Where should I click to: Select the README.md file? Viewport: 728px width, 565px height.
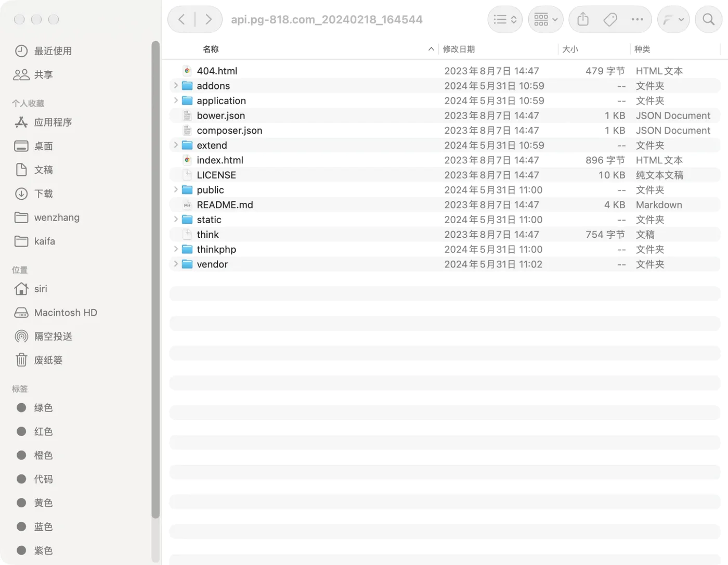(445, 204)
